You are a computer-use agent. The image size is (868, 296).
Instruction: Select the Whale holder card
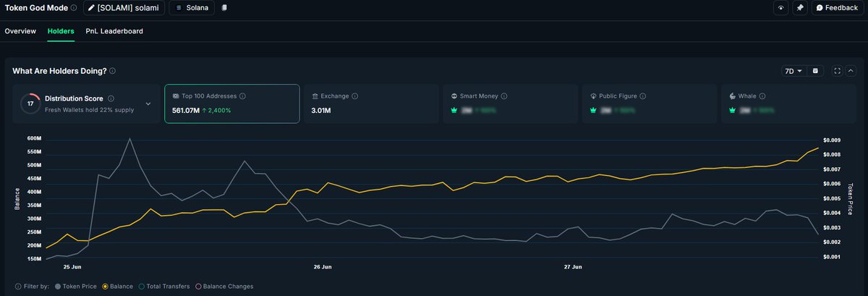click(788, 103)
